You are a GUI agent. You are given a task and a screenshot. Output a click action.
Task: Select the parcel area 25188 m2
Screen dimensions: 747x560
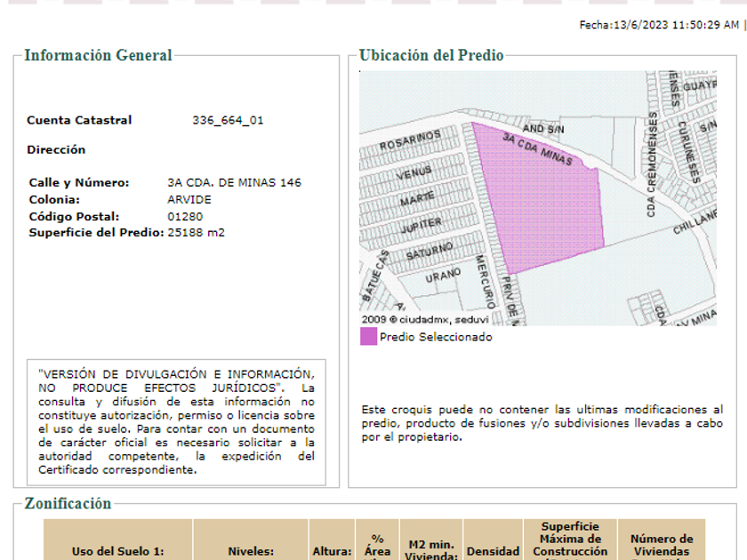coord(196,233)
